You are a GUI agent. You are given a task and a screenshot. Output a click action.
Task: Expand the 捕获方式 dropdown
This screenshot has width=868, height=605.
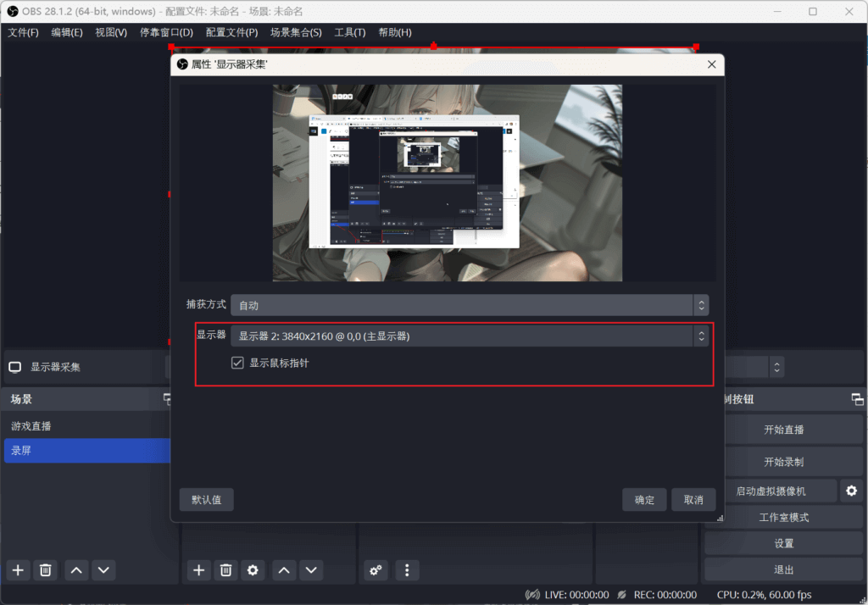469,305
